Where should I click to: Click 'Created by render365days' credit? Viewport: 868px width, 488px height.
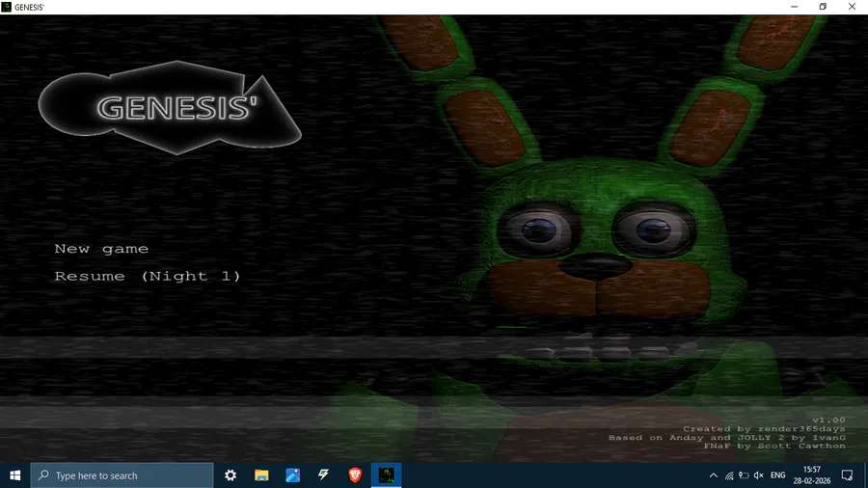(x=764, y=429)
